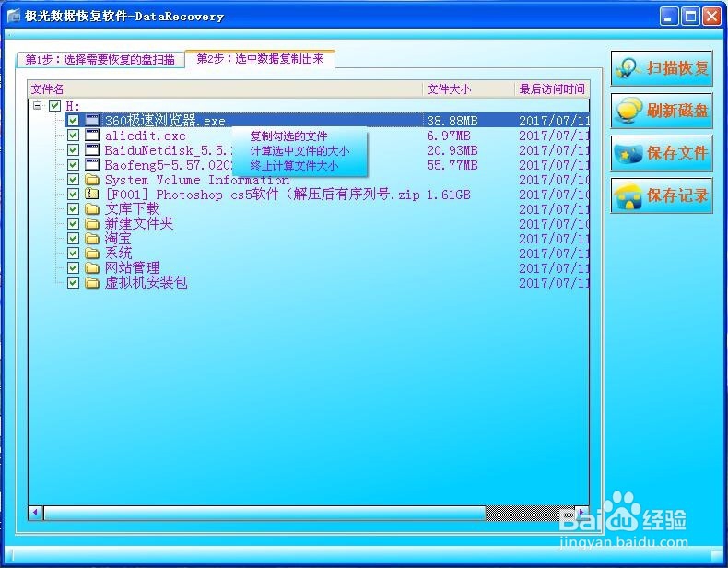Click the horizontal scrollbar left arrow

pyautogui.click(x=36, y=513)
